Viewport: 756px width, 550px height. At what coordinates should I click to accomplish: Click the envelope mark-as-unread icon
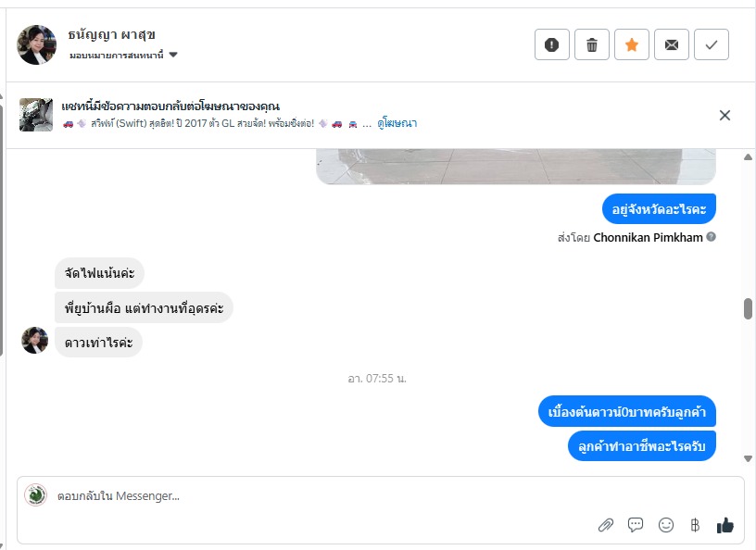672,44
